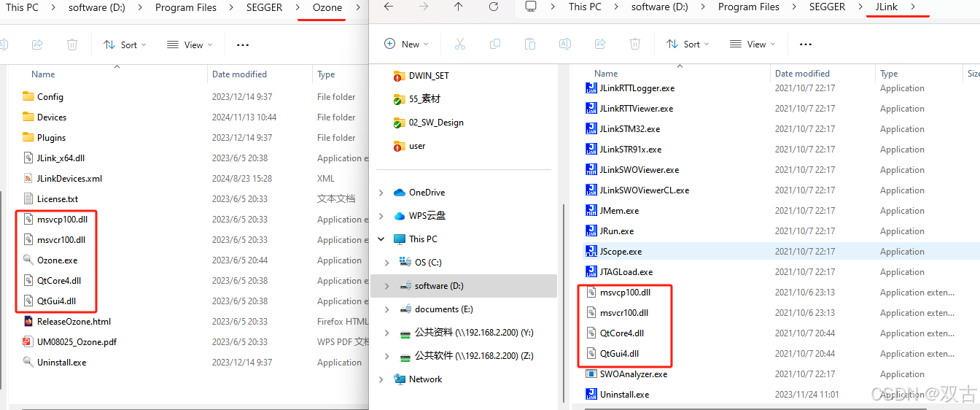
Task: Click the JRun.exe application icon
Action: coord(591,231)
